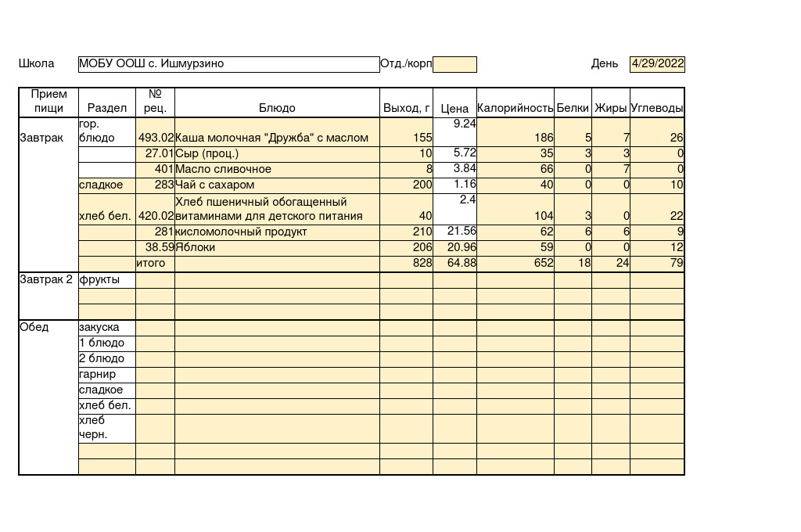The width and height of the screenshot is (801, 532).
Task: Click the Калорийность column header
Action: pos(515,108)
